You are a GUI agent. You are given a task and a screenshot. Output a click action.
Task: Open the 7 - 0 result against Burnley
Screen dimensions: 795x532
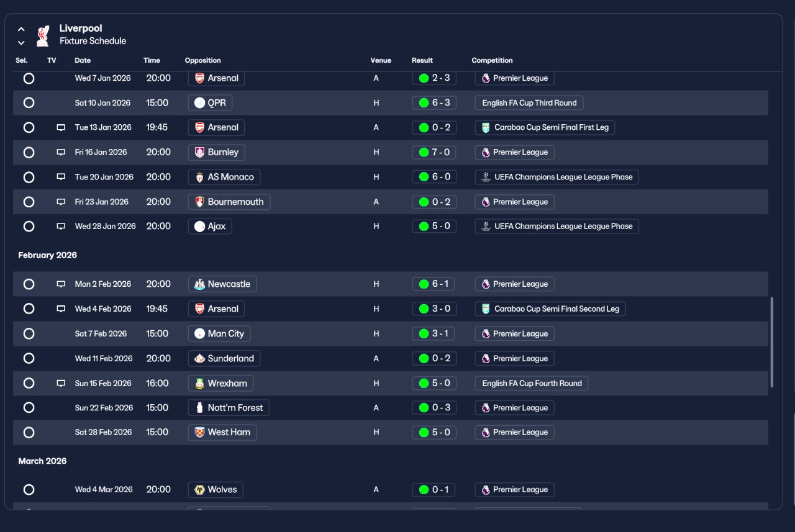pyautogui.click(x=434, y=152)
